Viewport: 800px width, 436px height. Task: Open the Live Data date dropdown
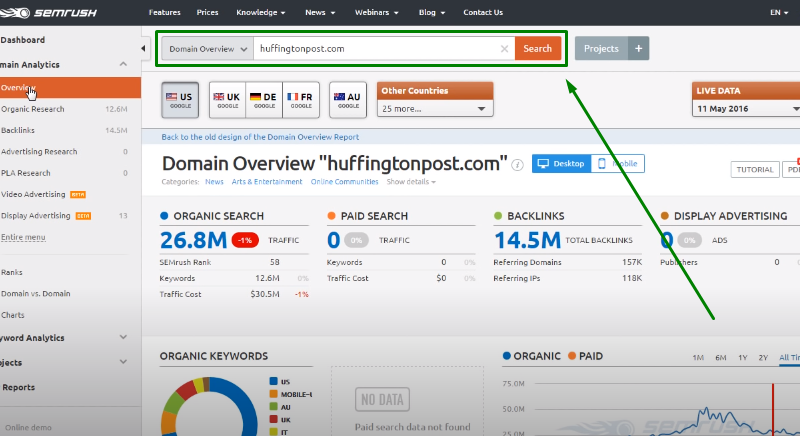coord(748,108)
